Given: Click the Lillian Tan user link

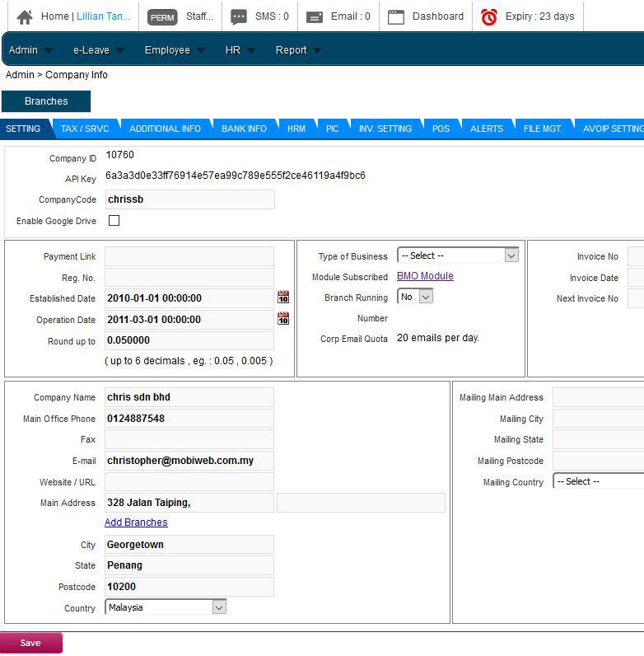Looking at the screenshot, I should [103, 16].
